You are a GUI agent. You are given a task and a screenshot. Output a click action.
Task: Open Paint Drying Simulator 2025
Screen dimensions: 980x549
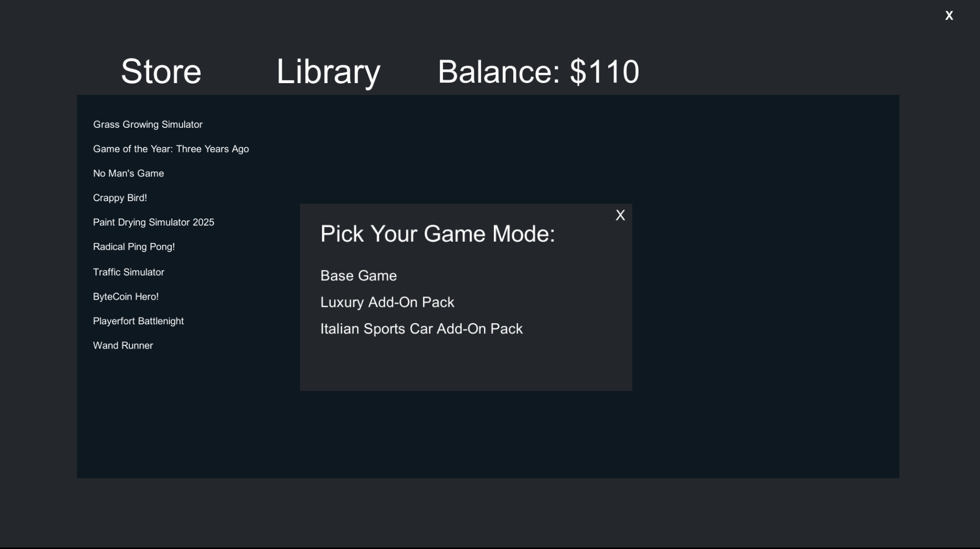(153, 222)
